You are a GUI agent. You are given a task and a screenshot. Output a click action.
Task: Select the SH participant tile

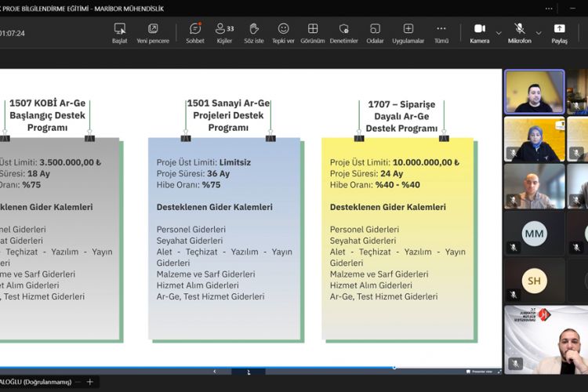[x=534, y=280]
